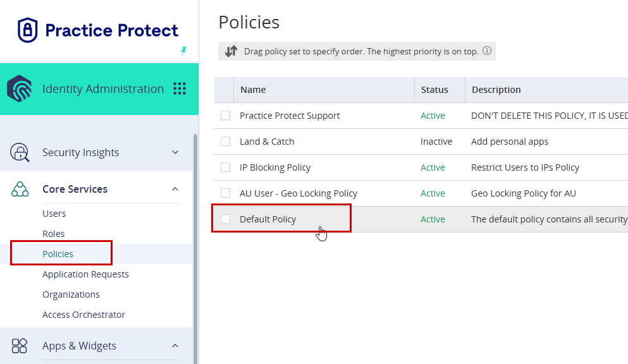Screen dimensions: 628x364
Task: Click the drag order arrows icon
Action: pos(231,51)
